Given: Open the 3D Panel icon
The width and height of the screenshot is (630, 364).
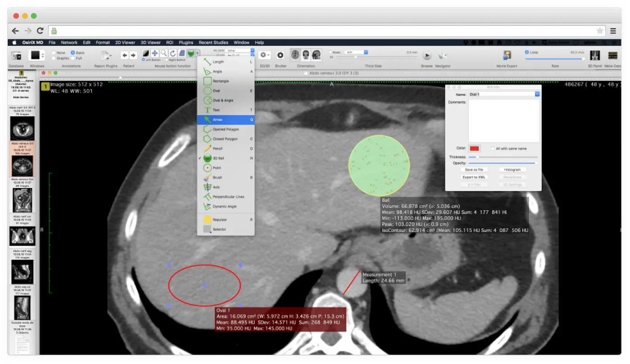Looking at the screenshot, I should click(x=595, y=55).
